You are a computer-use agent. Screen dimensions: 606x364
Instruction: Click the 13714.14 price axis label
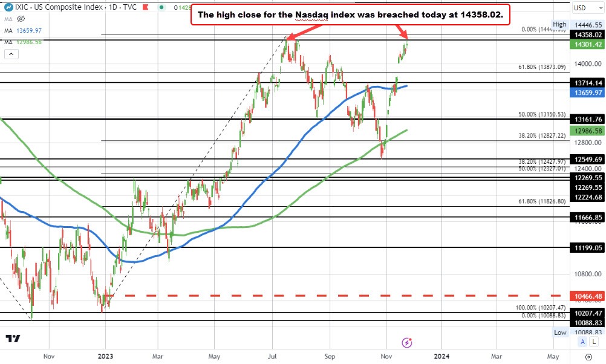click(588, 83)
